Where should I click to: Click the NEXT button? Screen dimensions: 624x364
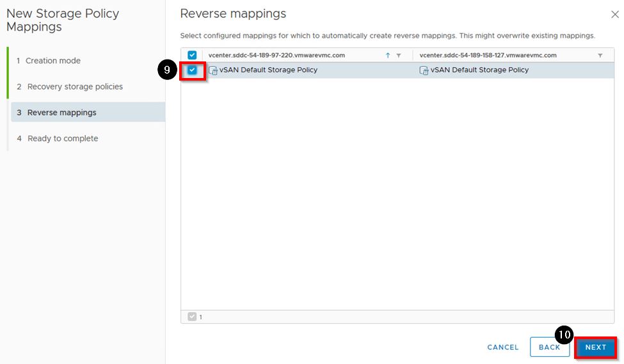[595, 347]
